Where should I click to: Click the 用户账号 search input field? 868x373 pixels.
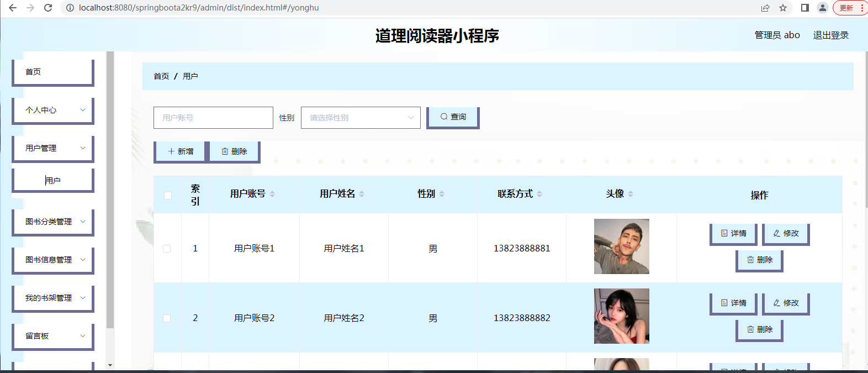pyautogui.click(x=213, y=118)
